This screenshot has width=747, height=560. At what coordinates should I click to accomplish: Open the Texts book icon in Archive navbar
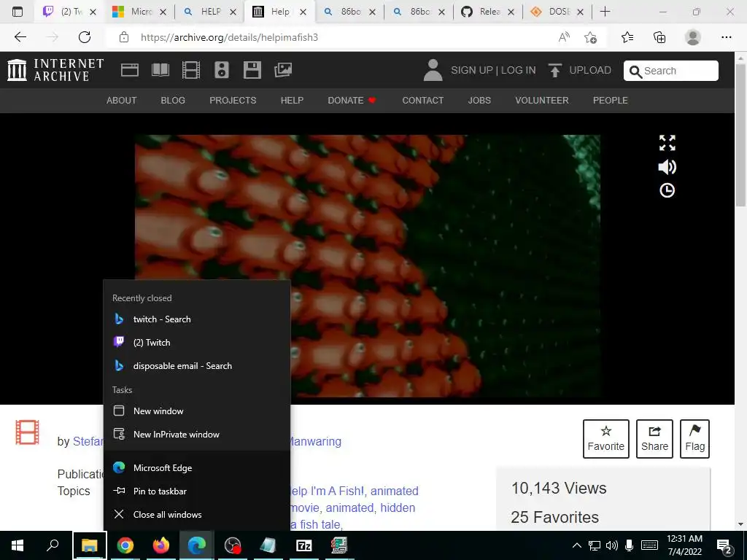coord(160,70)
